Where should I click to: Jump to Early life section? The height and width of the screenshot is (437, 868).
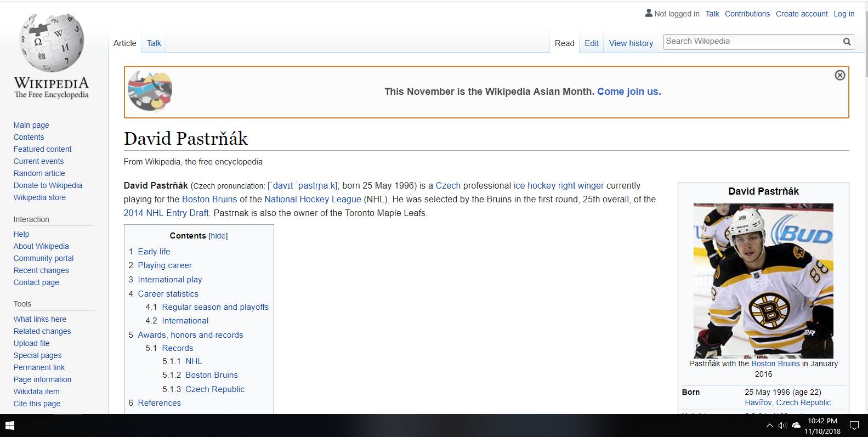[x=154, y=252]
